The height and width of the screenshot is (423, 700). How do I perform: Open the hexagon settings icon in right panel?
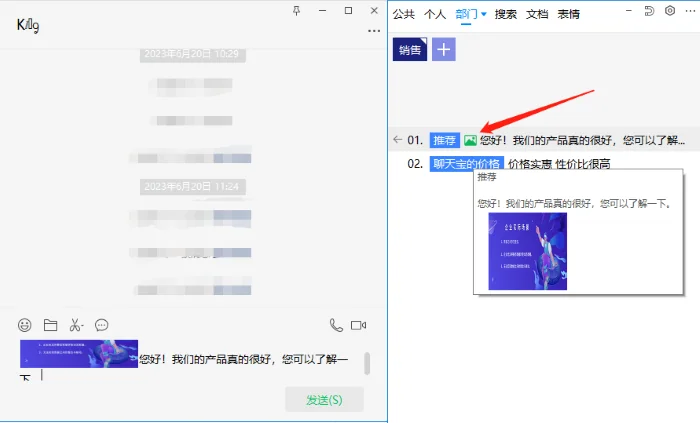[670, 11]
